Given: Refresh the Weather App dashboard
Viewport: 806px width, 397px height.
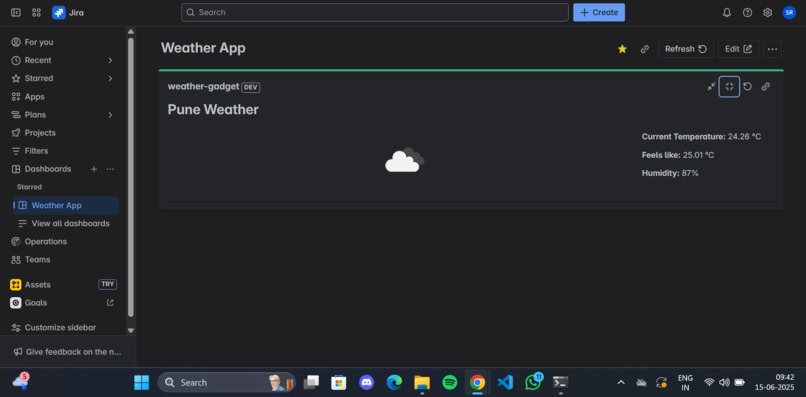Looking at the screenshot, I should [686, 49].
